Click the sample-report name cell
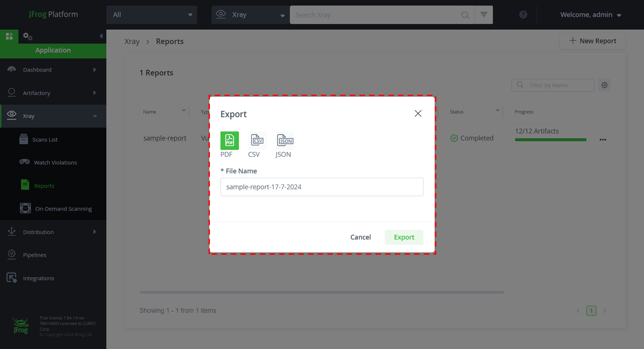Viewport: 644px width, 349px height. click(164, 138)
